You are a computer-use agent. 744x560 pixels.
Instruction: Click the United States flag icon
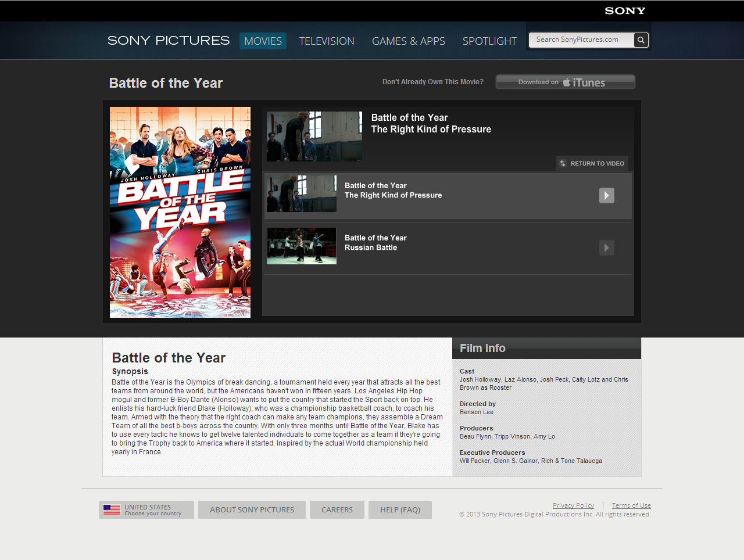click(112, 510)
